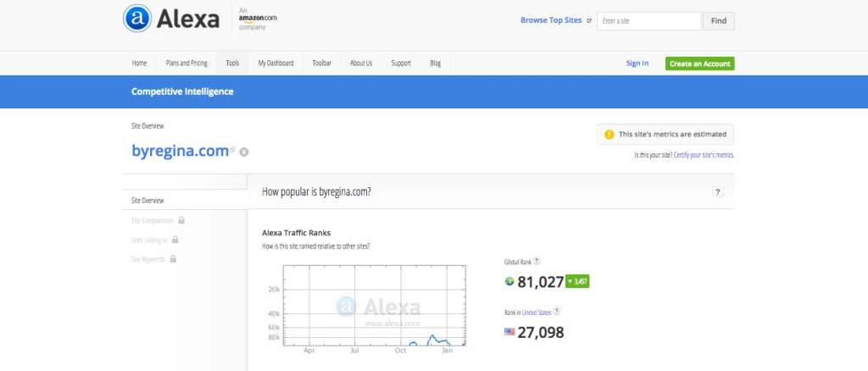This screenshot has height=371, width=868.
Task: Select Site Keywords in the sidebar
Action: point(147,258)
